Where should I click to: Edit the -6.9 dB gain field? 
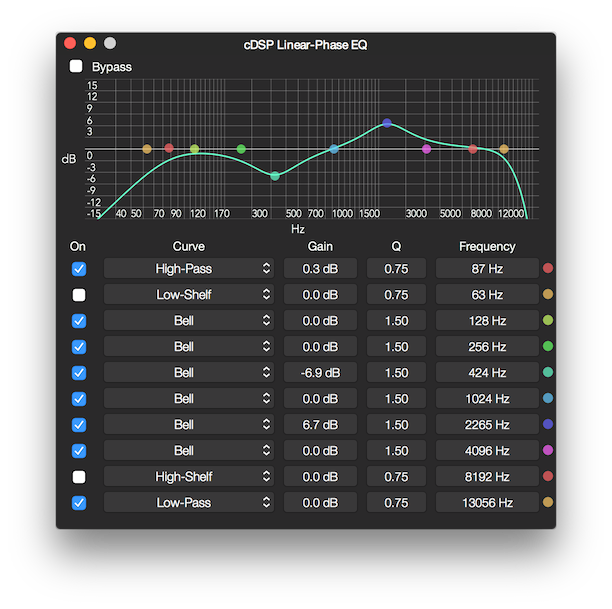320,372
